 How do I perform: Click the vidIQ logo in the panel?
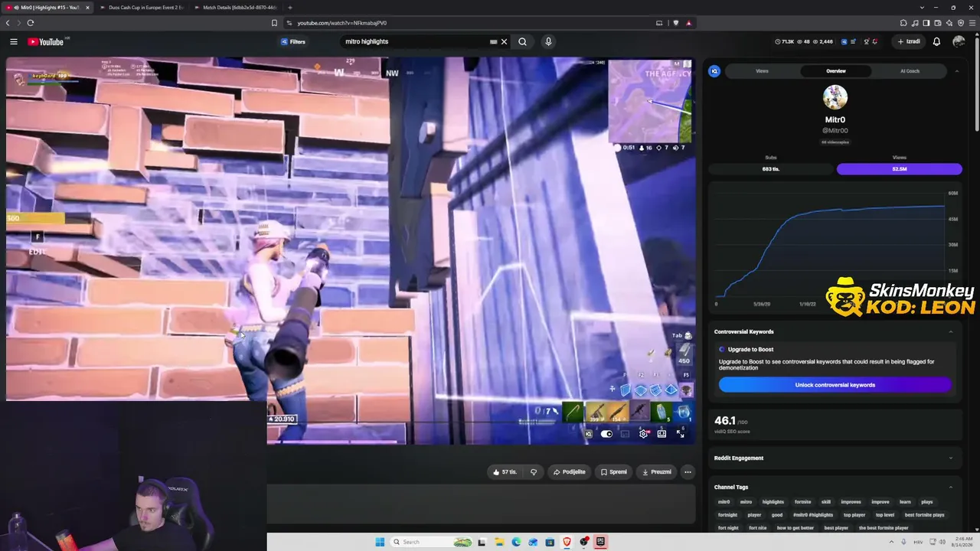[x=714, y=71]
